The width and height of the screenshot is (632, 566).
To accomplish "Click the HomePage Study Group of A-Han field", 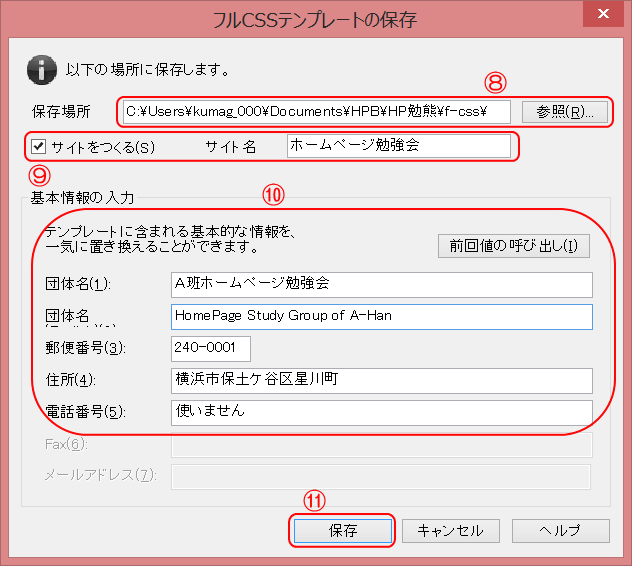I will [x=382, y=317].
